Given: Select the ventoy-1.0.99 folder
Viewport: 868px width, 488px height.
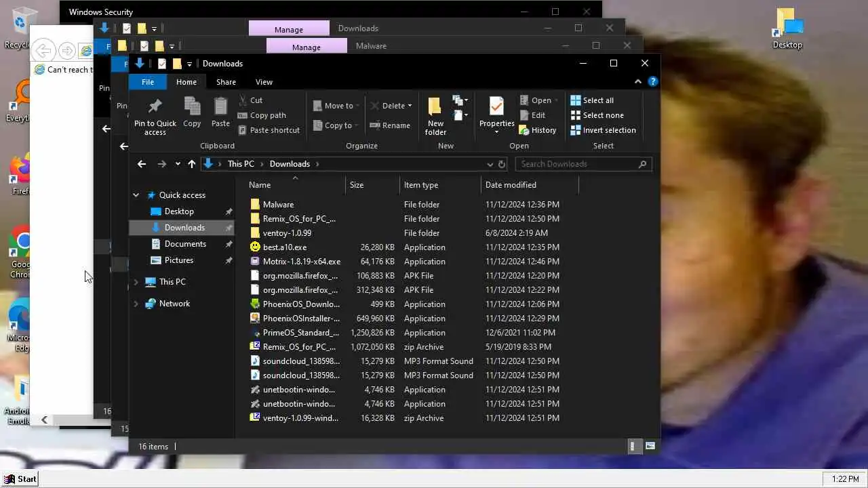Looking at the screenshot, I should pos(287,233).
